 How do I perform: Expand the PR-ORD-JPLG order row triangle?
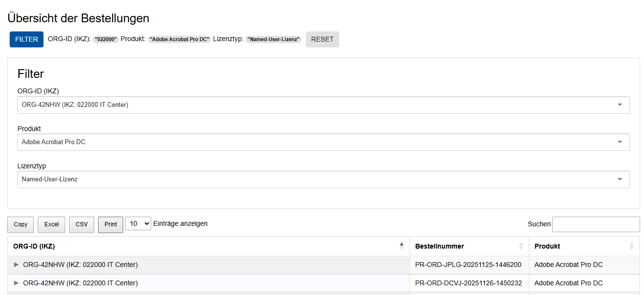coord(16,265)
